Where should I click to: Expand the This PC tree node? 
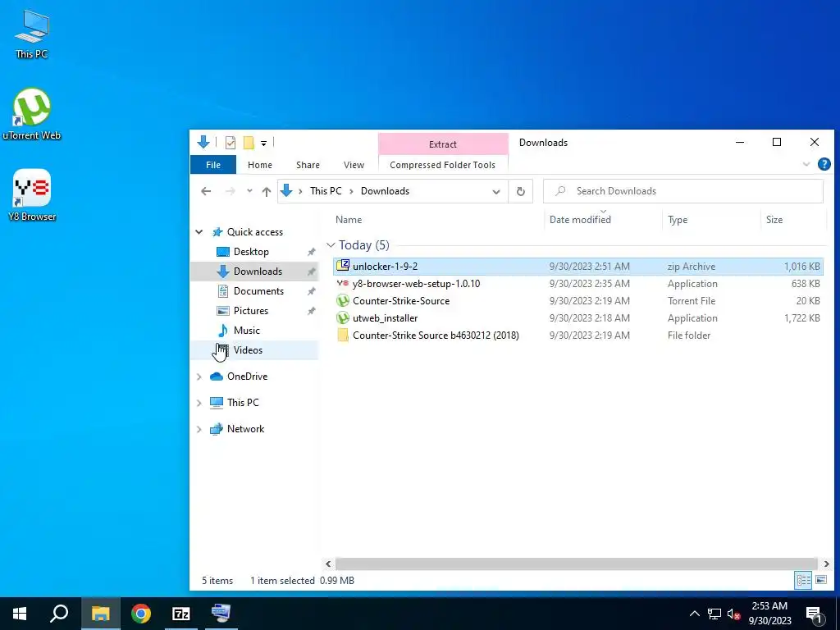[x=199, y=403]
